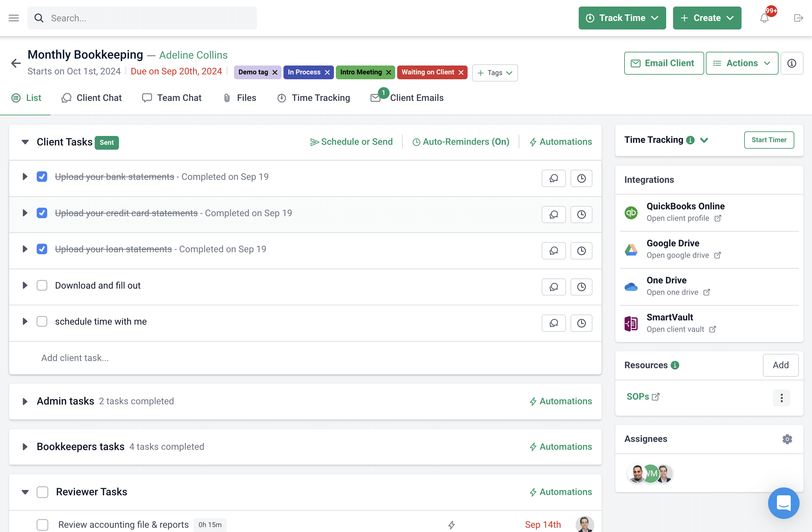Image resolution: width=812 pixels, height=532 pixels.
Task: Check schedule time with me task
Action: coord(42,321)
